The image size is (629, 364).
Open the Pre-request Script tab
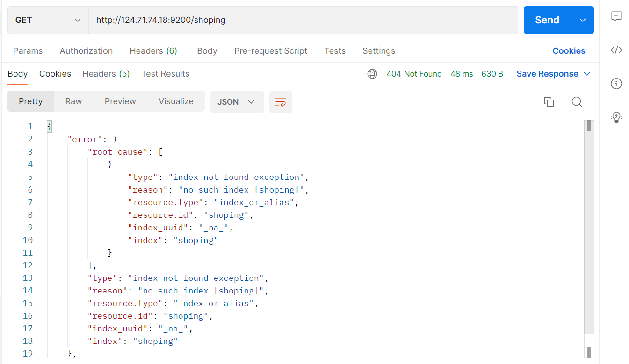271,51
